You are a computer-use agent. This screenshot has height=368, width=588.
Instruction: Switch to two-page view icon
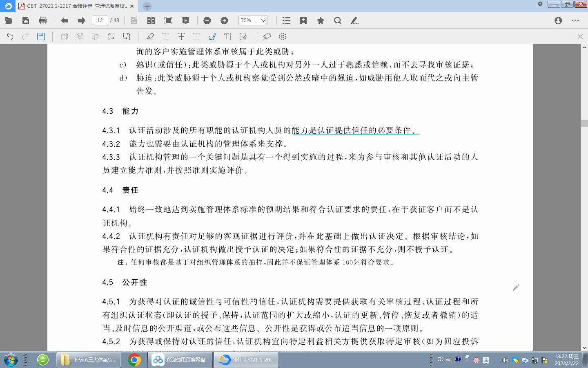(x=151, y=20)
